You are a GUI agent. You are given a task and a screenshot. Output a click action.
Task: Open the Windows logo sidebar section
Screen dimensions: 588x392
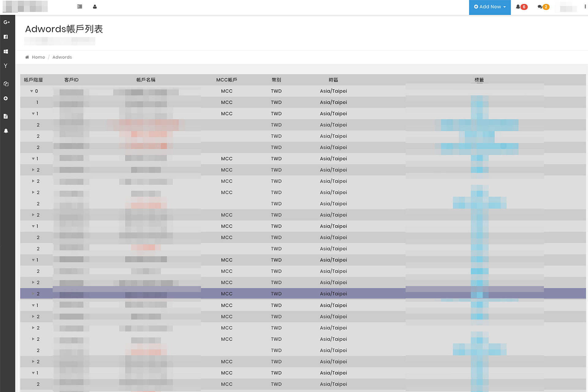6,51
